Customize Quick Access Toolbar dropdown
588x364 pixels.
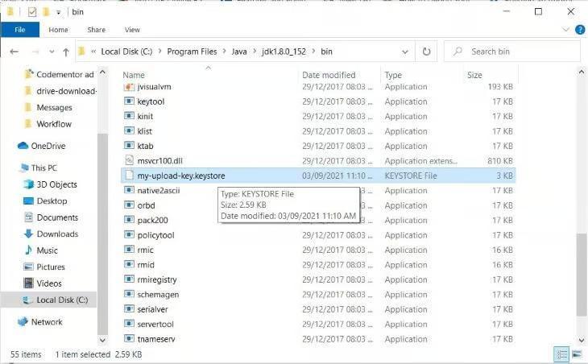[59, 12]
